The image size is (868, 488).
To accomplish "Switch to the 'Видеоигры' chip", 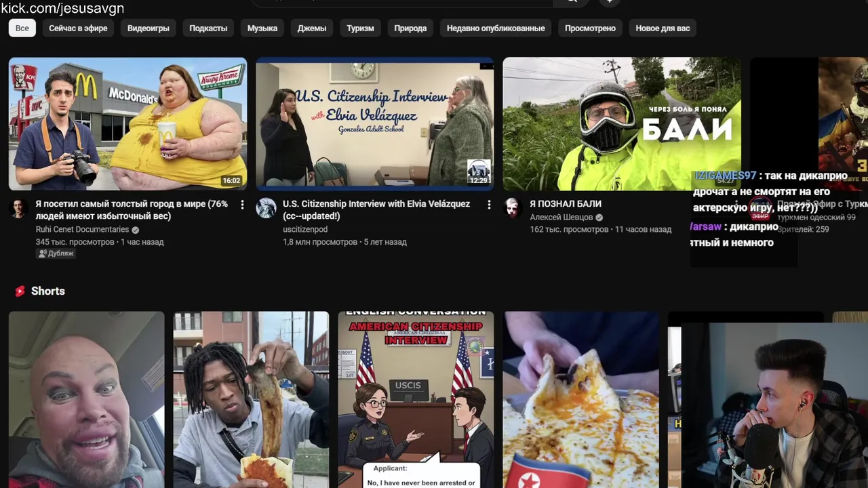I will 149,28.
